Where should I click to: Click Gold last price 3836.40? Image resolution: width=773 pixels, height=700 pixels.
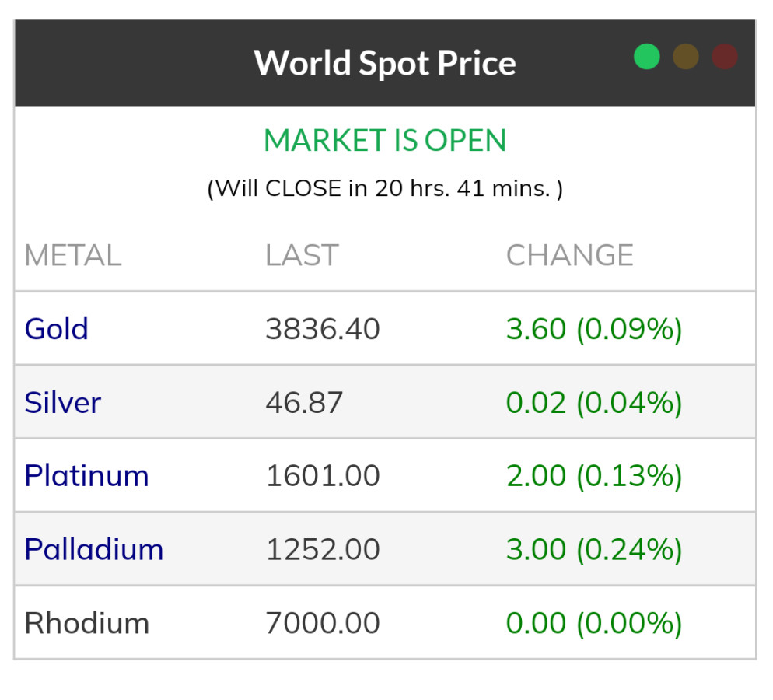322,329
